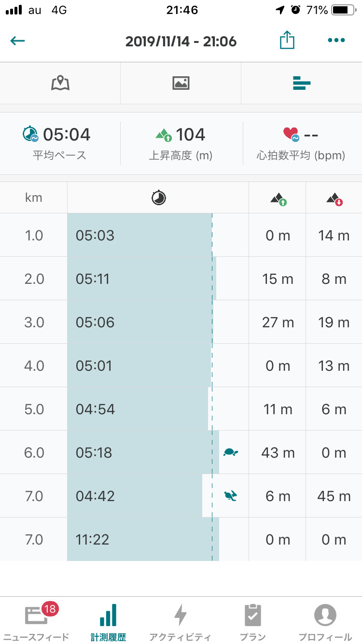Open the three-dot more options menu

coord(336,41)
